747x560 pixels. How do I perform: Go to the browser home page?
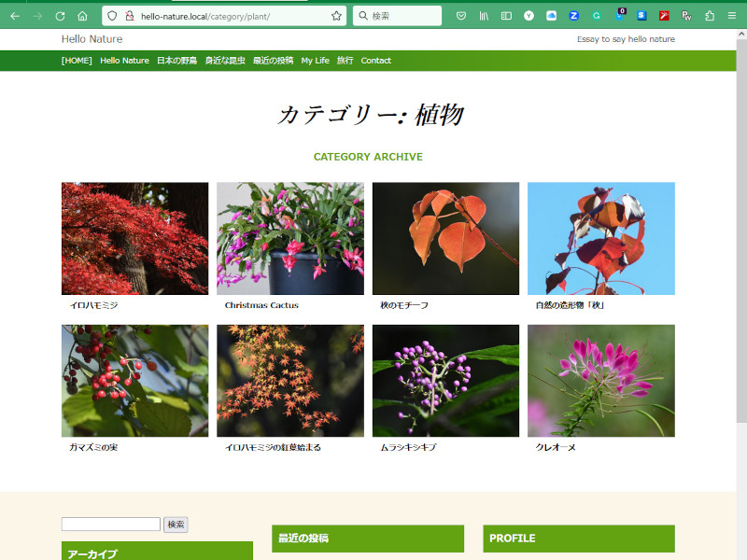82,16
